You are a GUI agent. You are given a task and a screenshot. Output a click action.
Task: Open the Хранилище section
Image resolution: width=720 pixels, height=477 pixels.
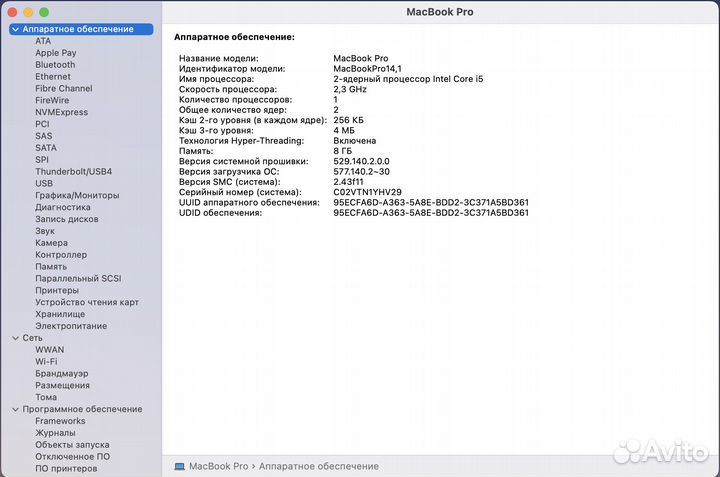60,314
